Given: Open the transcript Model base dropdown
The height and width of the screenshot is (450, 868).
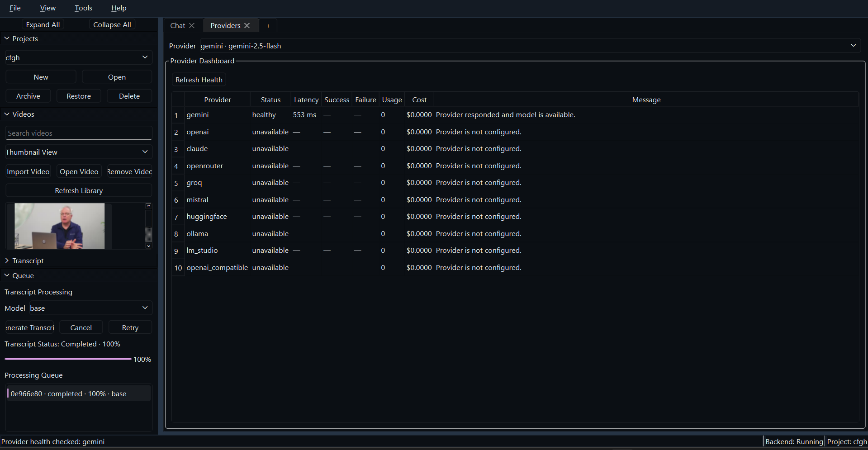Looking at the screenshot, I should 91,308.
